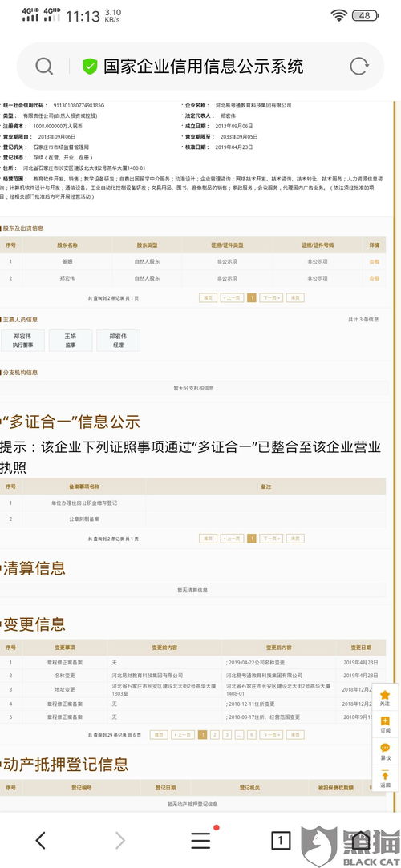
Task: Click the 清算信息 heading
Action: pyautogui.click(x=34, y=568)
